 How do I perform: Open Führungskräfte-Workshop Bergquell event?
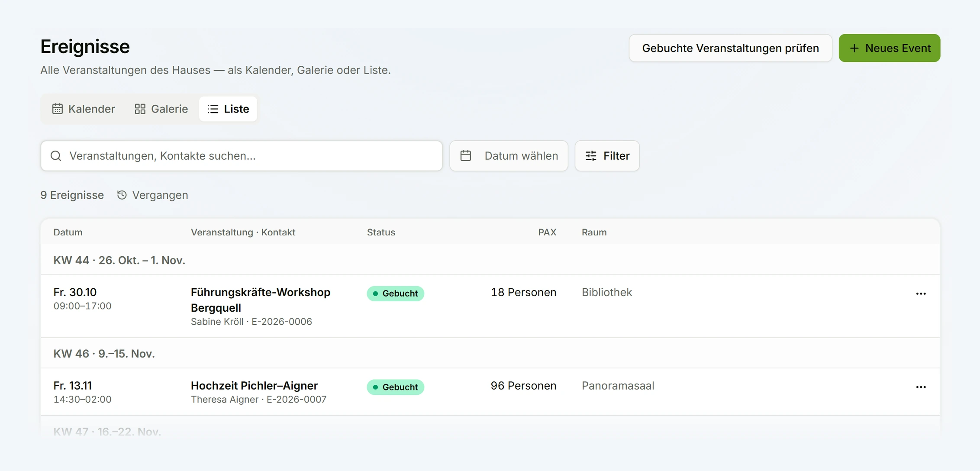261,300
